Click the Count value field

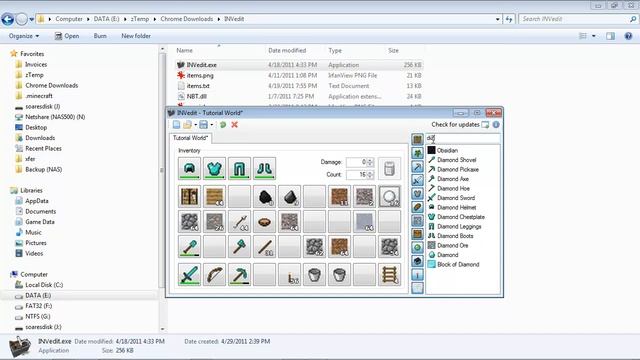pos(356,175)
